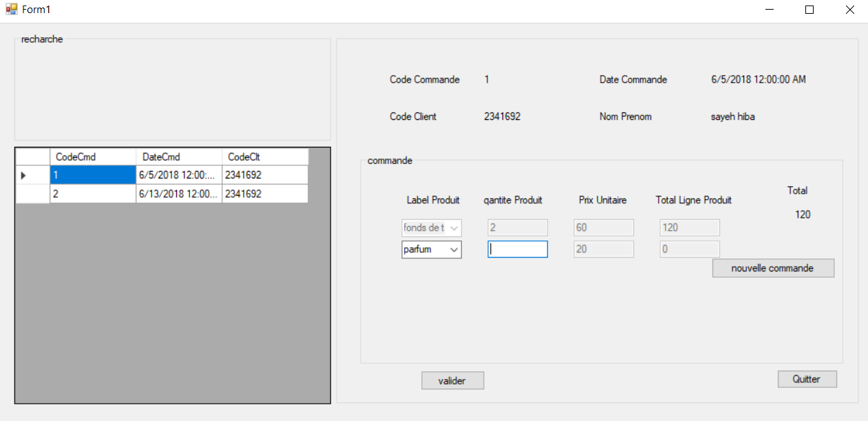Click the Date Commande label
The image size is (868, 421).
633,79
